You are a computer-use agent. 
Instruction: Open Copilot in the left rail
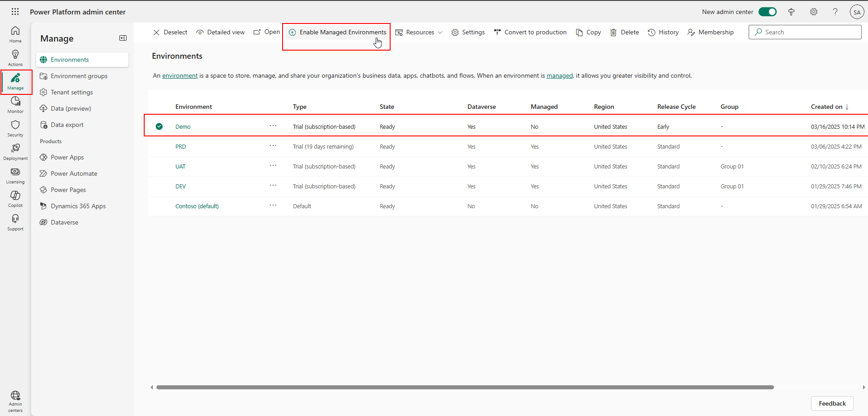(x=15, y=199)
